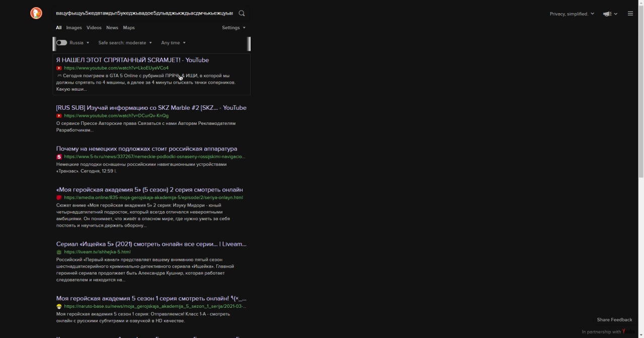Click the search magnifier icon
This screenshot has height=338, width=644.
(x=242, y=13)
